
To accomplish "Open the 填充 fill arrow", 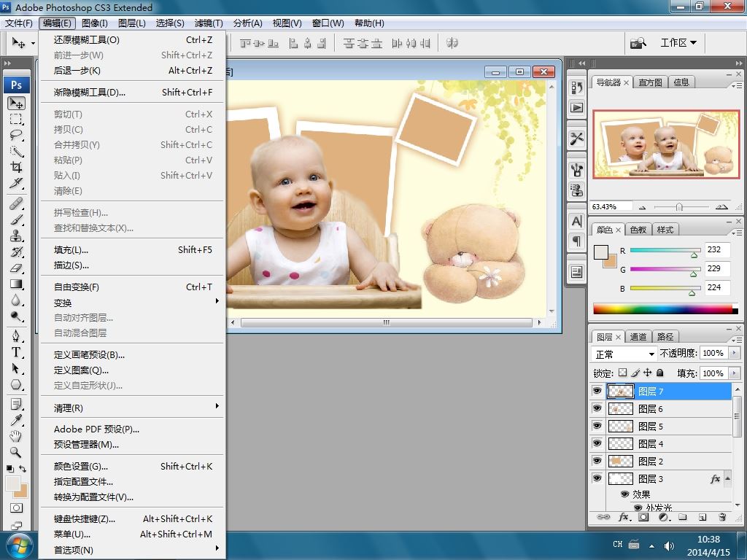I will (734, 373).
